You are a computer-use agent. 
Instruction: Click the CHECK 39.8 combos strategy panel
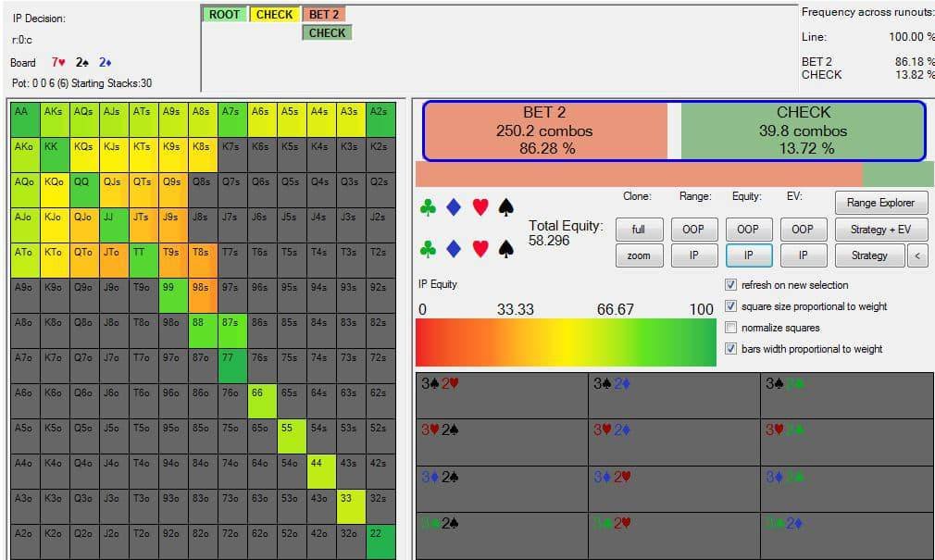pyautogui.click(x=803, y=131)
